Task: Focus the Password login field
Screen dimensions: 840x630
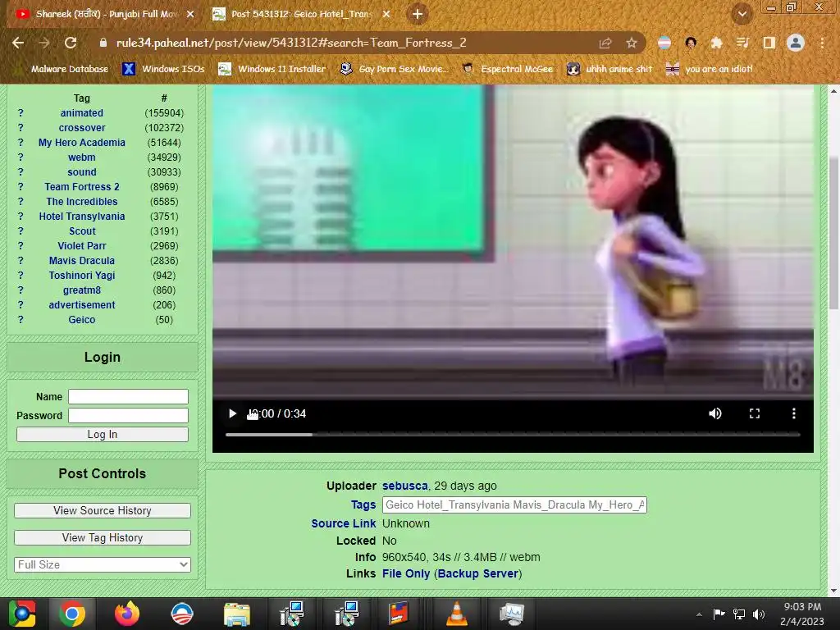Action: 128,415
